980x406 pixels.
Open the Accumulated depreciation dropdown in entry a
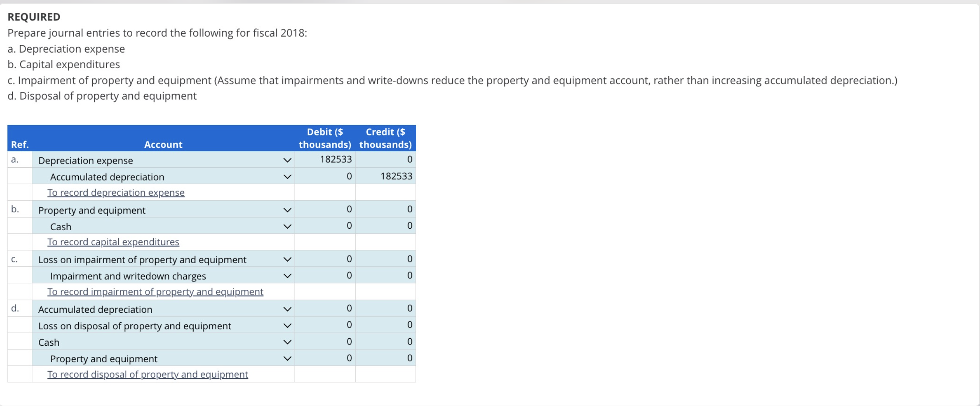(287, 176)
